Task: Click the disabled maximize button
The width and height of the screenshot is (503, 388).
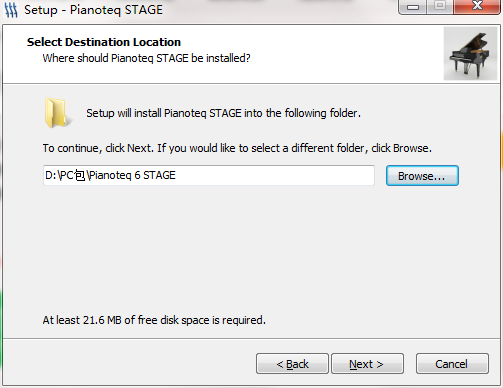Action: pyautogui.click(x=440, y=7)
